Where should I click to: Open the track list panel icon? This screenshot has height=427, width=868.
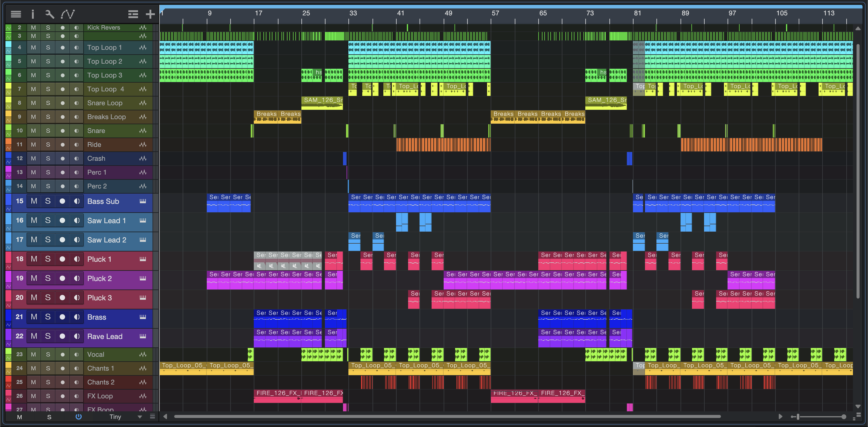[16, 14]
